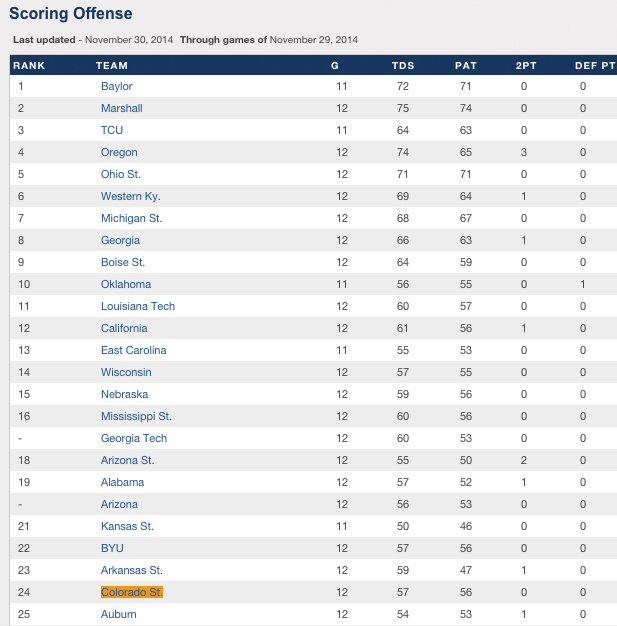Viewport: 617px width, 626px height.
Task: Click East Carolina's games value 11
Action: [x=342, y=350]
